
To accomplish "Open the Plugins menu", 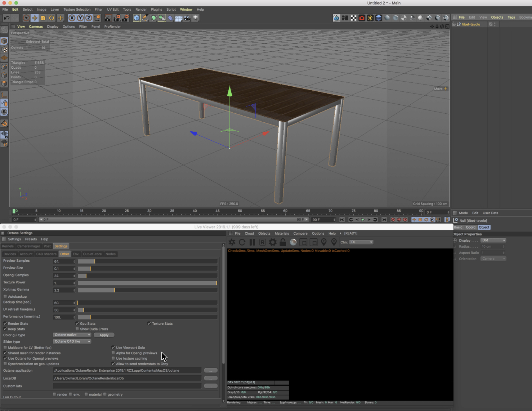I will click(156, 10).
